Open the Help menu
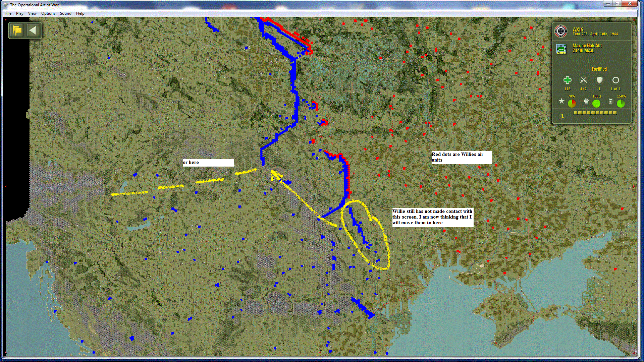The image size is (644, 362). click(80, 13)
